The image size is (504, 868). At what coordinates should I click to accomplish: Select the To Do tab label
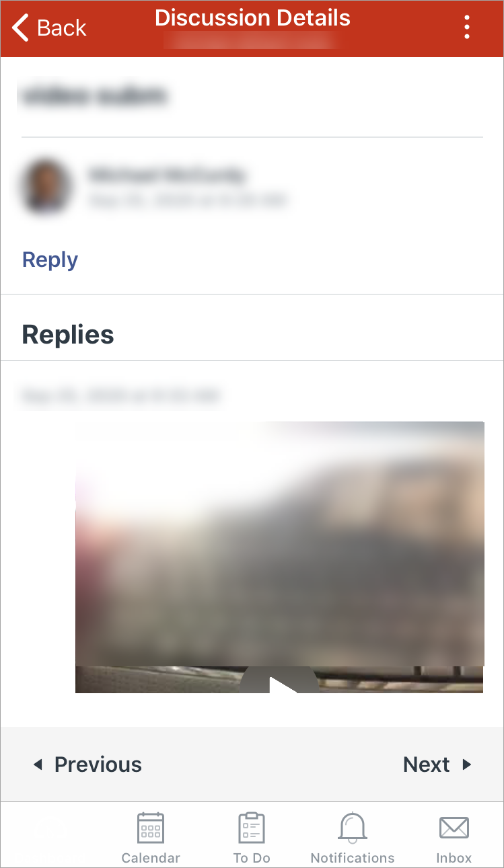[252, 858]
